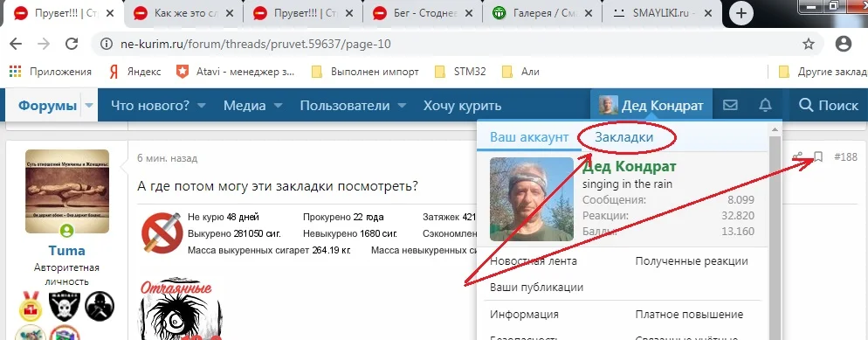This screenshot has height=340, width=868.
Task: Click the Баллы count 13.160
Action: click(737, 231)
